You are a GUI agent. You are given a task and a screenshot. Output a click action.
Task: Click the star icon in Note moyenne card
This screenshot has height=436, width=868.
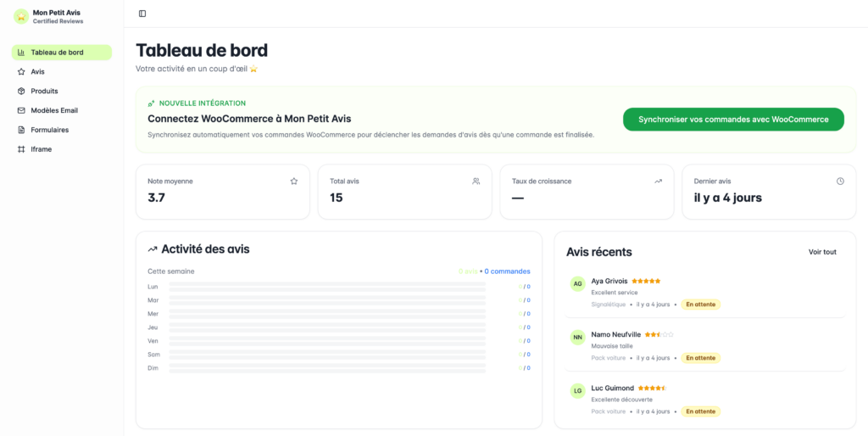294,181
